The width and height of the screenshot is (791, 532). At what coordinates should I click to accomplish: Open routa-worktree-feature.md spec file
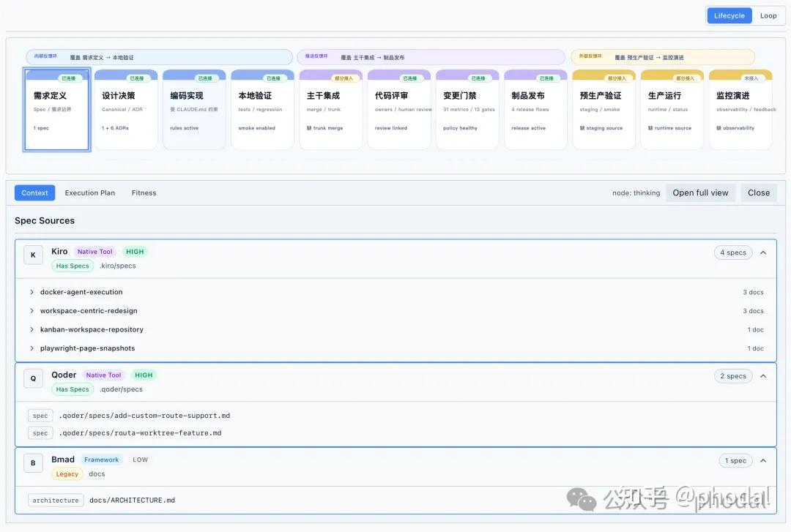(x=140, y=432)
